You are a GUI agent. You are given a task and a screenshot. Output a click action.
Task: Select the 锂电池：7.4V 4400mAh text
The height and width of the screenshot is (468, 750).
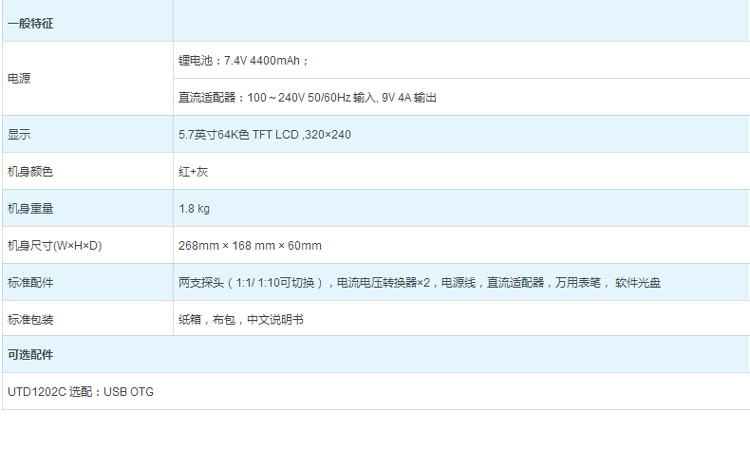pyautogui.click(x=243, y=61)
